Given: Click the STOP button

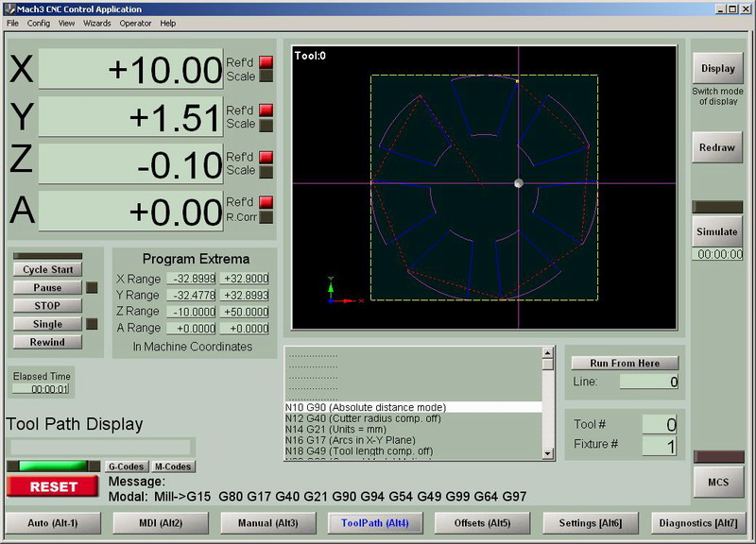Looking at the screenshot, I should point(47,305).
